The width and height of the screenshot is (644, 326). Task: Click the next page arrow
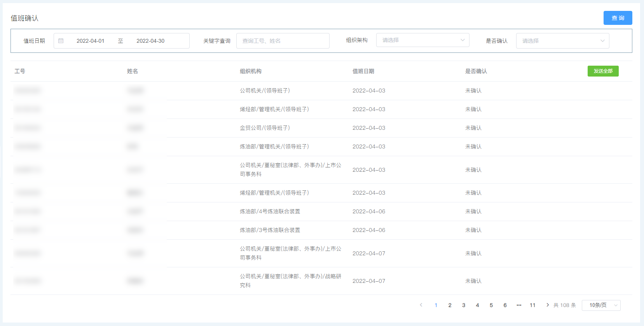[x=547, y=305]
